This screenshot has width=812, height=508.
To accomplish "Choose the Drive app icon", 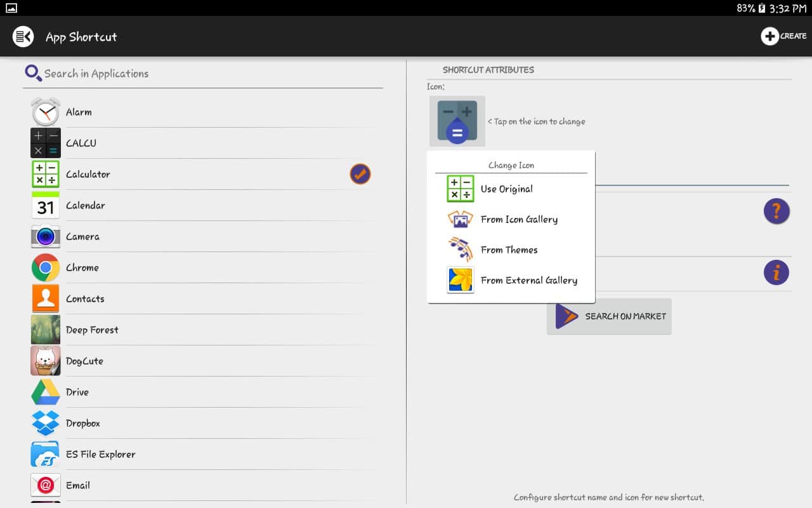I will (46, 392).
